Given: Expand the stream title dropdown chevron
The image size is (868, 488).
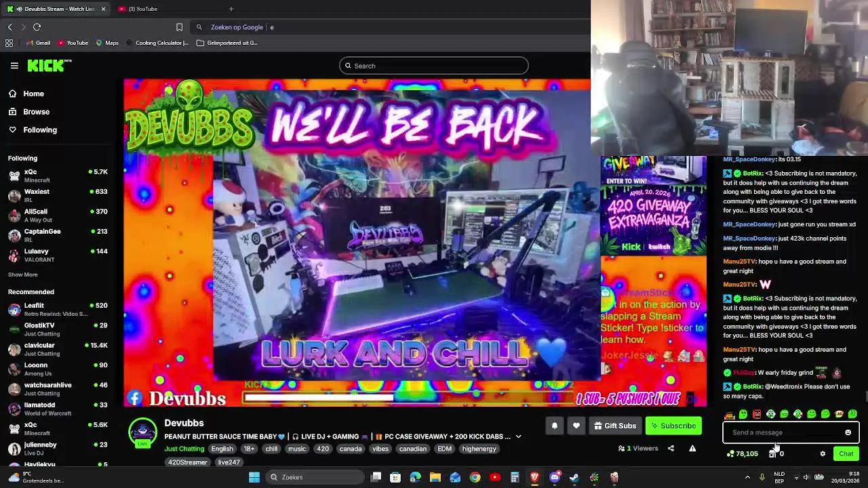Looking at the screenshot, I should tap(518, 436).
